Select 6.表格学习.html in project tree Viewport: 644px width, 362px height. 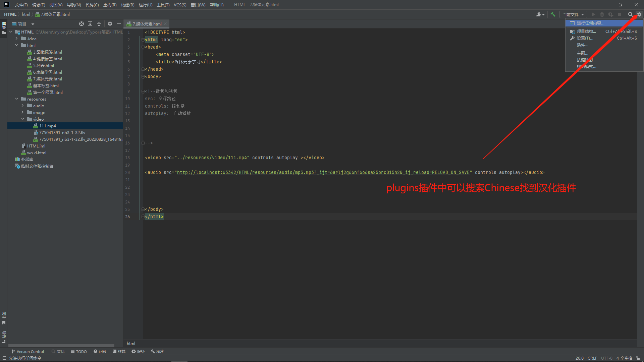pyautogui.click(x=47, y=72)
